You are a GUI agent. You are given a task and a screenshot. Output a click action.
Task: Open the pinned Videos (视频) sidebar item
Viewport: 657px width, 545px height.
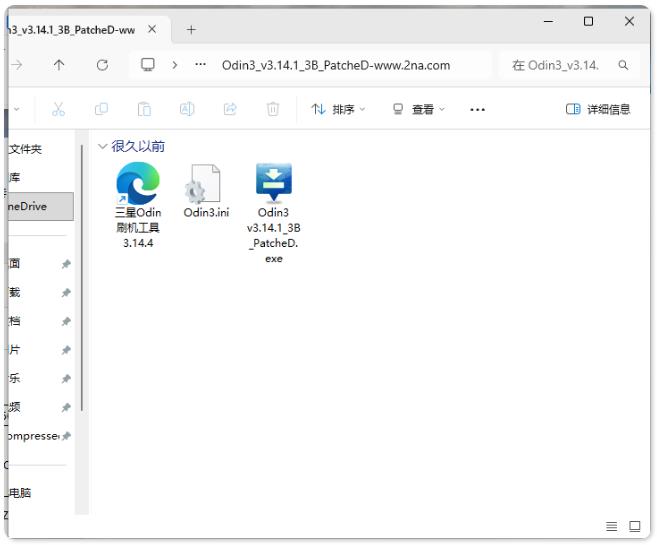coord(14,407)
